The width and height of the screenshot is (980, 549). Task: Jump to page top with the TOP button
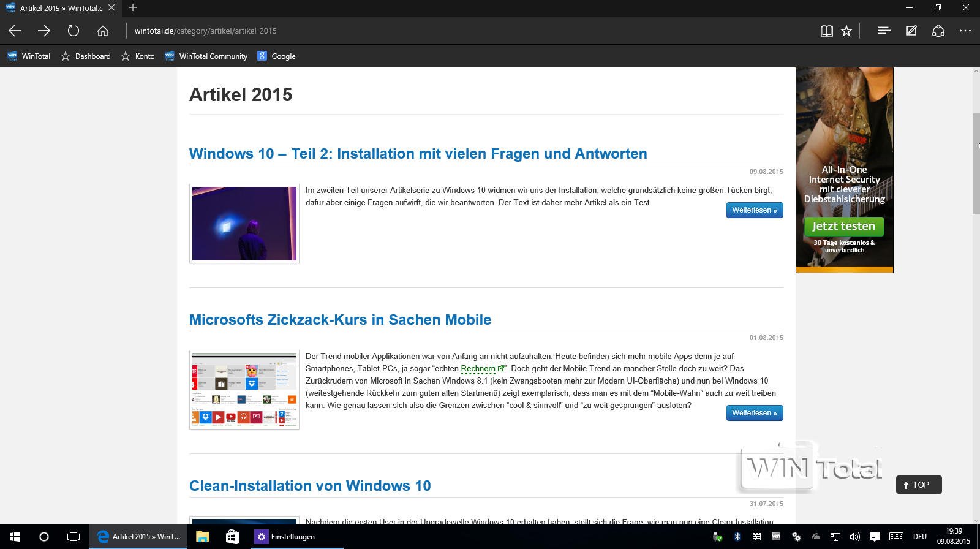pyautogui.click(x=919, y=485)
